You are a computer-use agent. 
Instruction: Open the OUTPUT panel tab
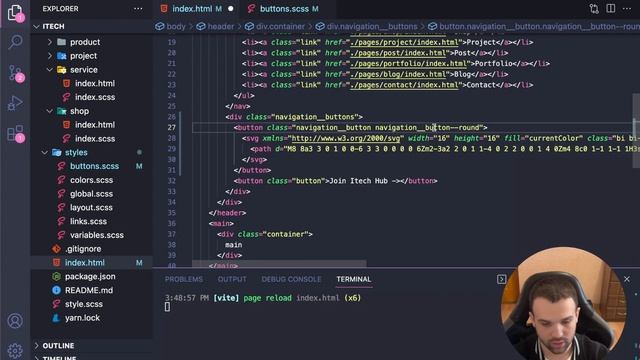coord(232,279)
